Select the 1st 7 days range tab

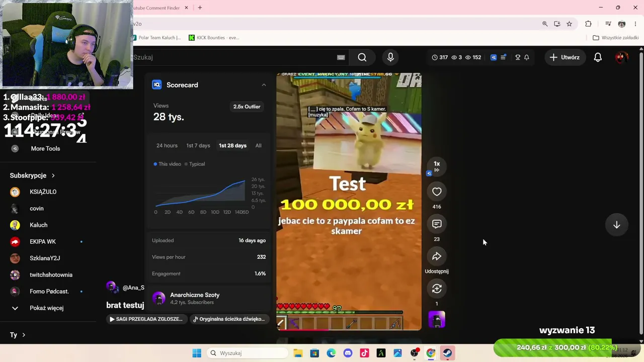[x=198, y=146]
